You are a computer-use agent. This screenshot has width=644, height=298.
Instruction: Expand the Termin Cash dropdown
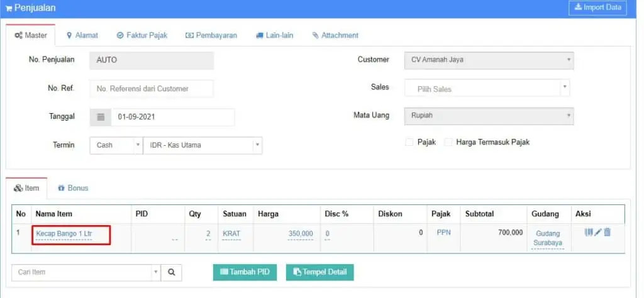pos(116,145)
